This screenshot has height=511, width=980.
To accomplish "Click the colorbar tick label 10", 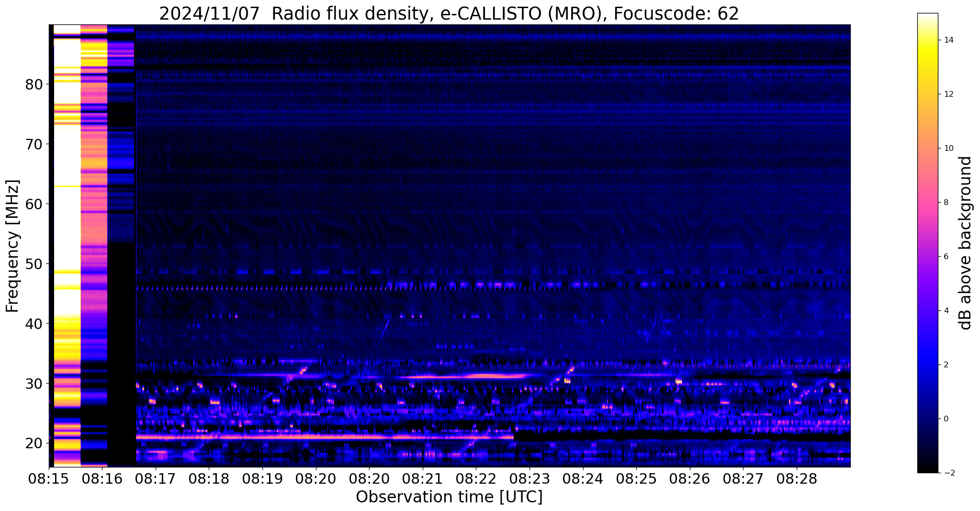I will tap(948, 148).
